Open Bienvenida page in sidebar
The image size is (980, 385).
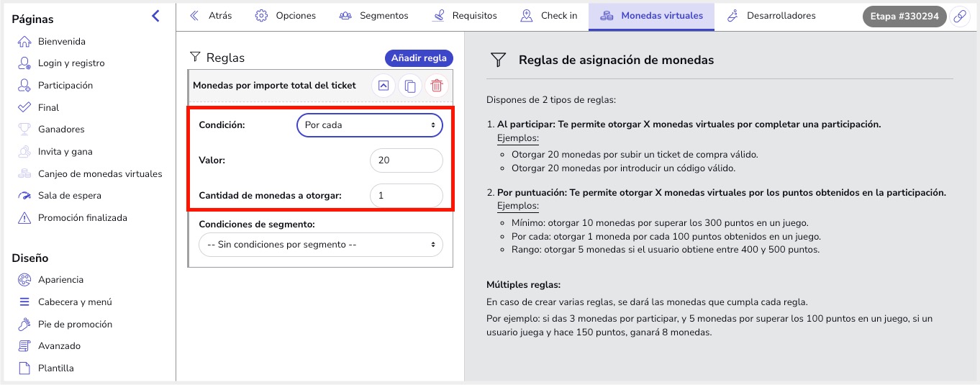pos(61,42)
